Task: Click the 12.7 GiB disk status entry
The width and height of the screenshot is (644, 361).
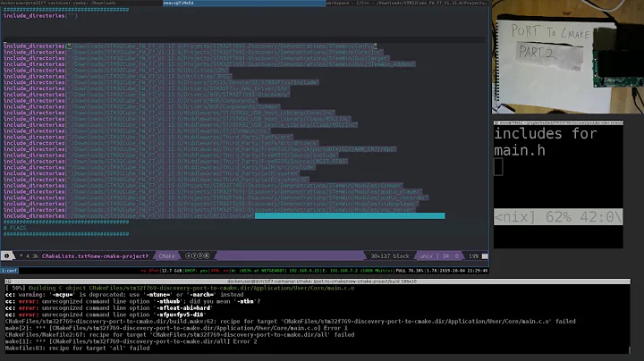Action: point(172,271)
